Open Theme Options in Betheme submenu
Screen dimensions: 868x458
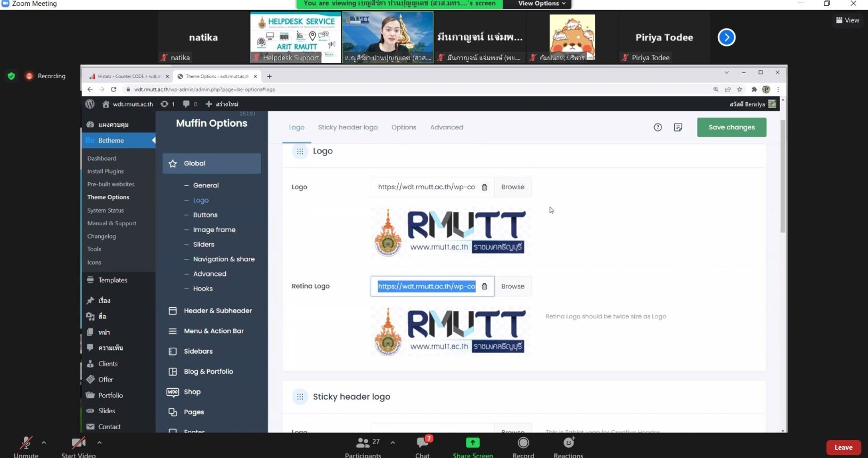pyautogui.click(x=108, y=197)
